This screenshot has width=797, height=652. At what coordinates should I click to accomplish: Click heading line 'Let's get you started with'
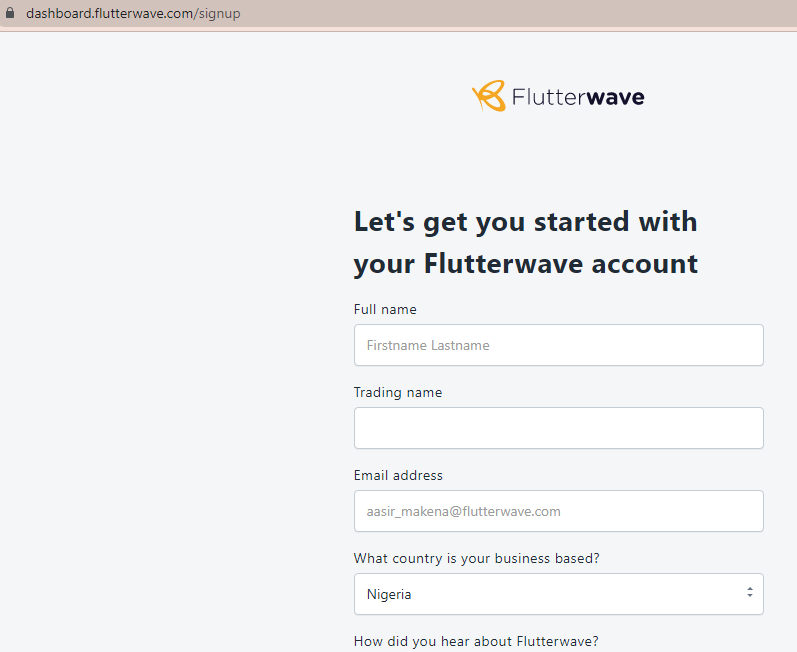pos(525,221)
